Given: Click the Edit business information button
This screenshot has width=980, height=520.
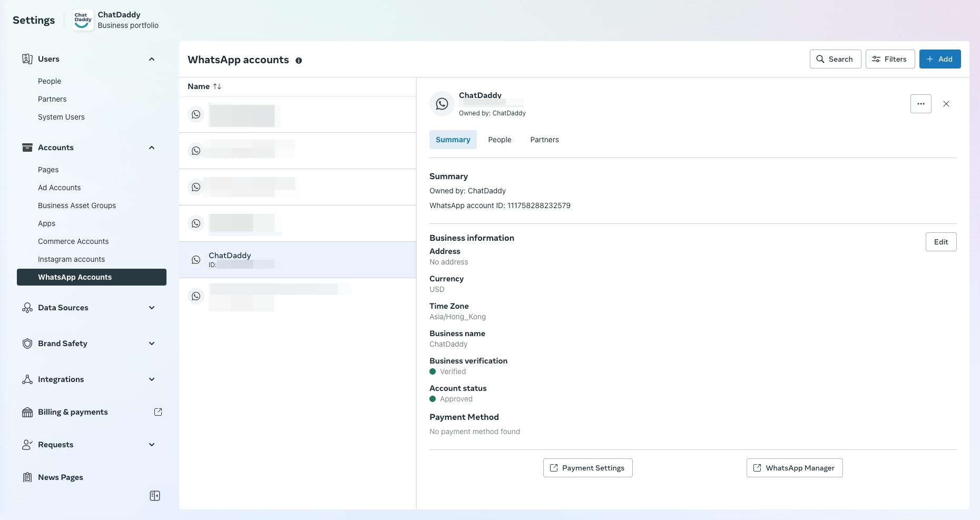Looking at the screenshot, I should pyautogui.click(x=940, y=242).
